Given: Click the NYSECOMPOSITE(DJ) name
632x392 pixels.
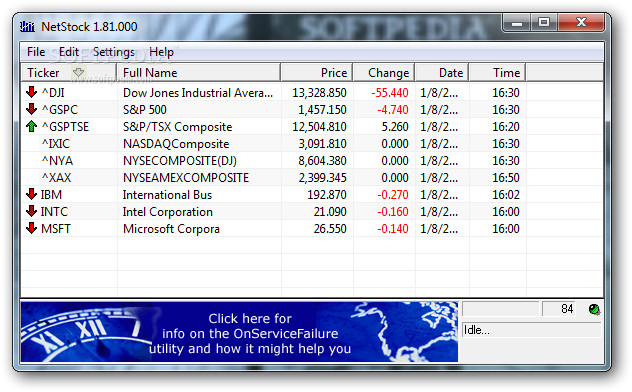Looking at the screenshot, I should (180, 160).
